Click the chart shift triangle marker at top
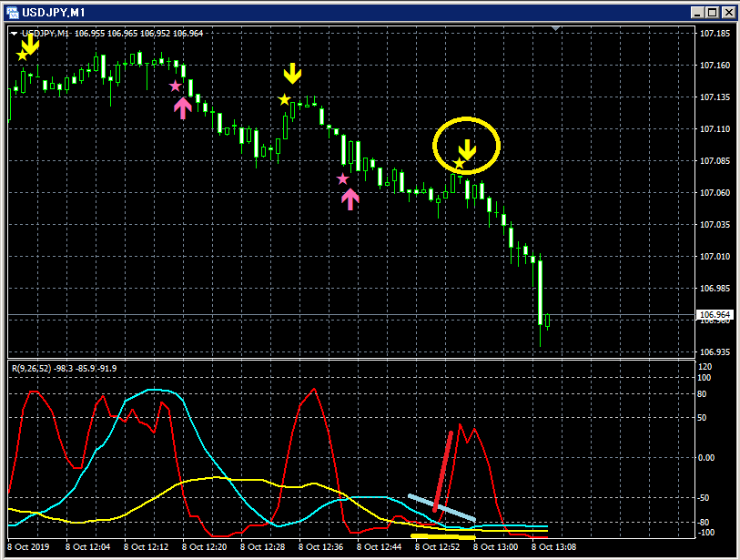This screenshot has width=740, height=560. [555, 29]
